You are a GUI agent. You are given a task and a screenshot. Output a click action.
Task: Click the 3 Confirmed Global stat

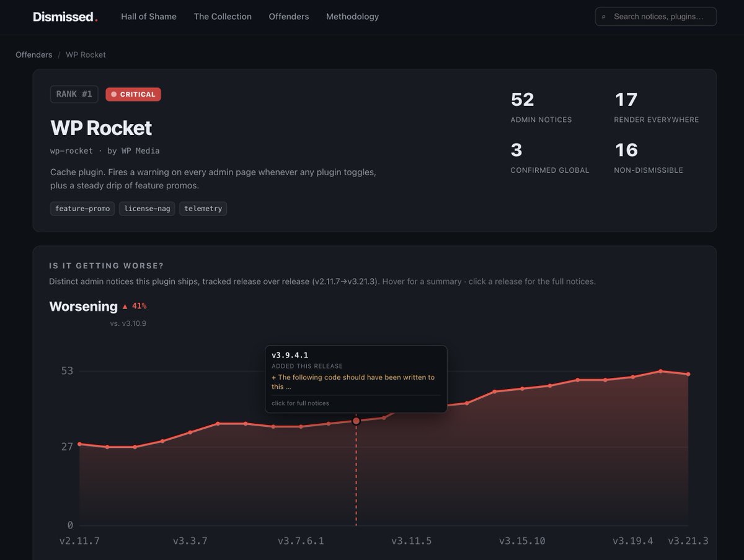coord(550,158)
